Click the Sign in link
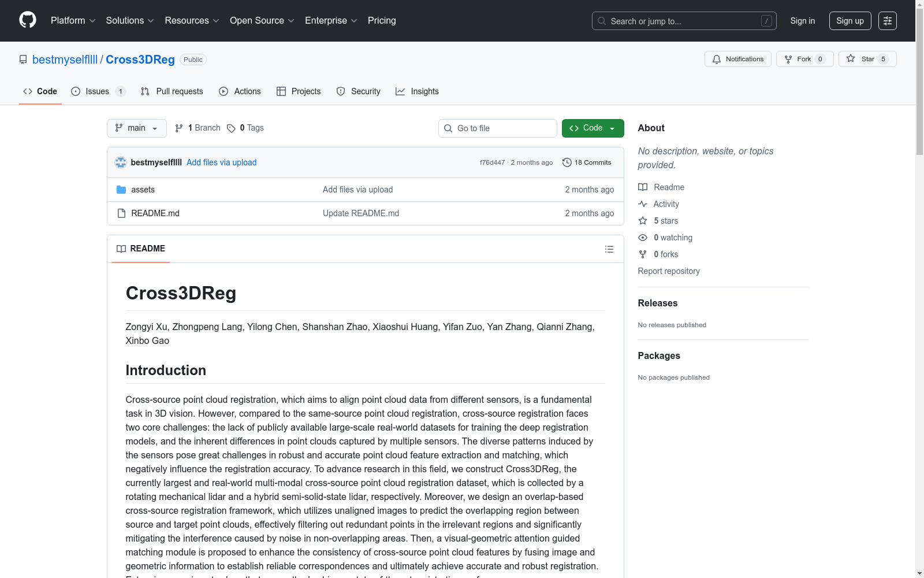This screenshot has height=578, width=924. (803, 21)
